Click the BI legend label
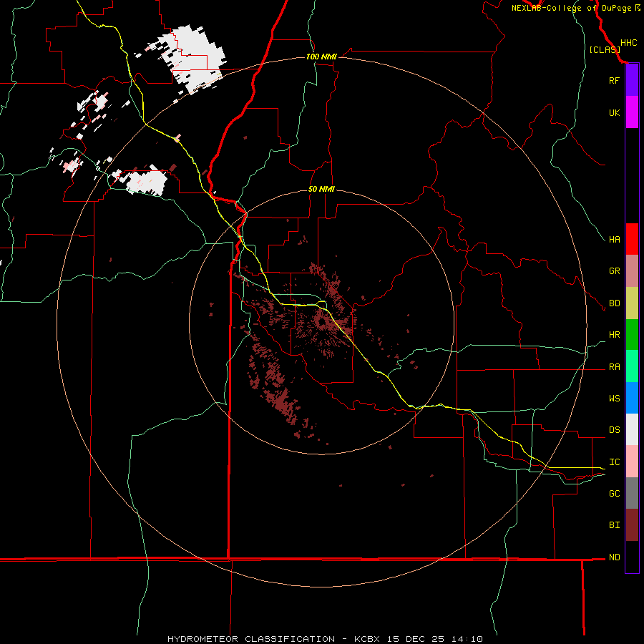This screenshot has height=644, width=644. tap(615, 525)
